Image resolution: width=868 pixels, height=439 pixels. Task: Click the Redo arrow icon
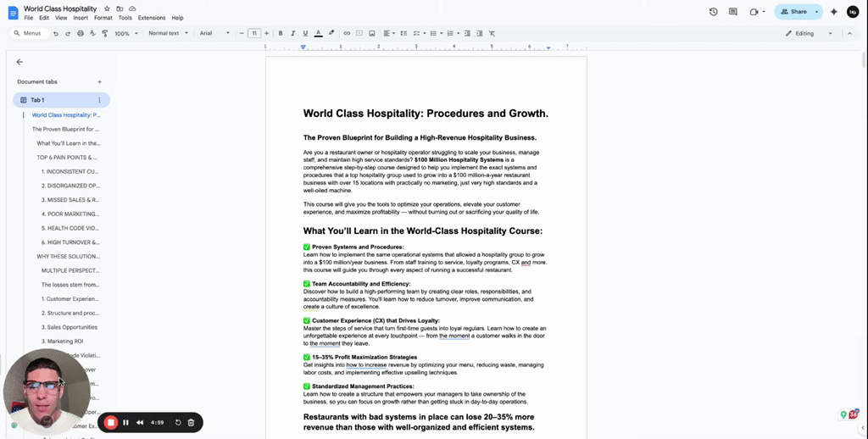pos(68,33)
